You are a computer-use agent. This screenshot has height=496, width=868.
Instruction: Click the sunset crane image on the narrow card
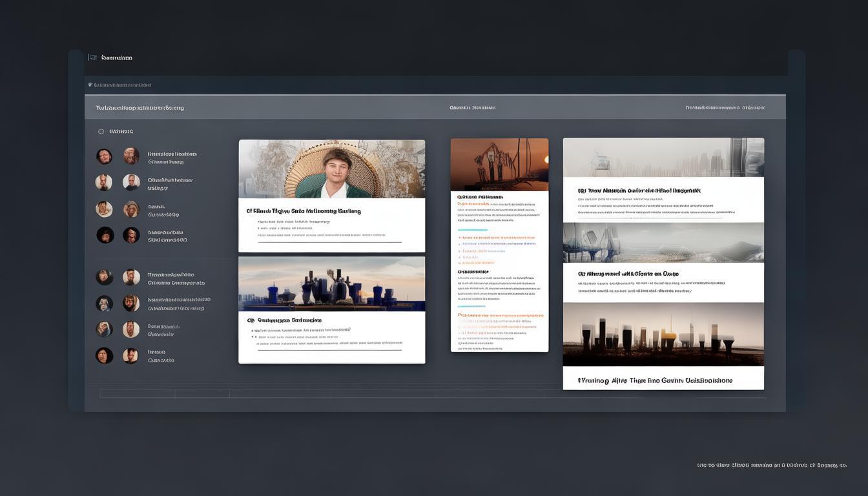pyautogui.click(x=499, y=164)
